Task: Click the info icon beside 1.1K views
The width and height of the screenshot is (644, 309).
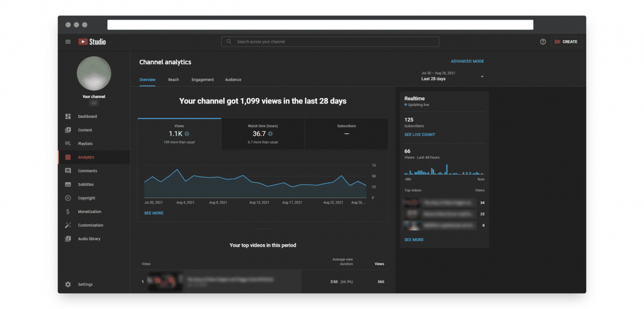Action: (x=187, y=133)
